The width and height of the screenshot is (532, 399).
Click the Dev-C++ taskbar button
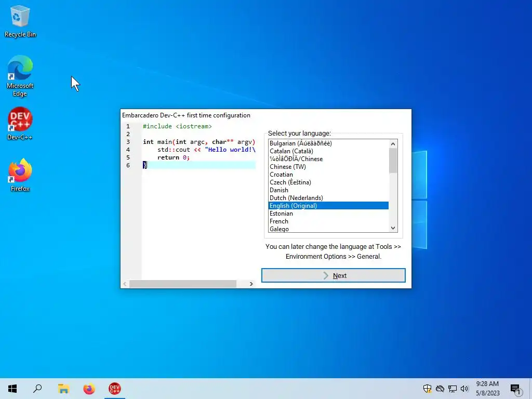115,389
